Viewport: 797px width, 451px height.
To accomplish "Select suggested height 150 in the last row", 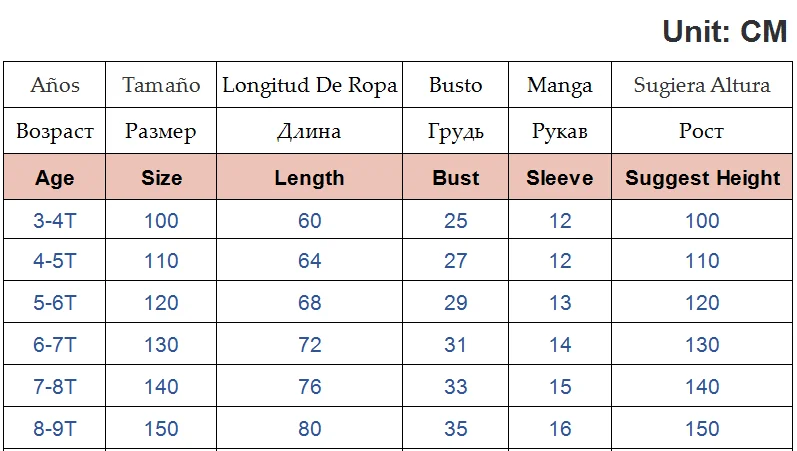I will pyautogui.click(x=702, y=429).
